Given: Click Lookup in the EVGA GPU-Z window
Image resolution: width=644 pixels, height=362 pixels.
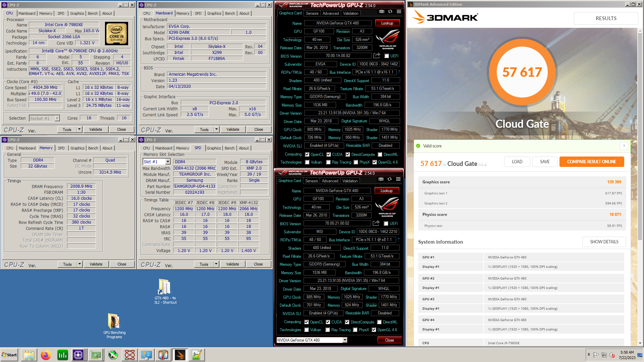Looking at the screenshot, I should tap(387, 23).
